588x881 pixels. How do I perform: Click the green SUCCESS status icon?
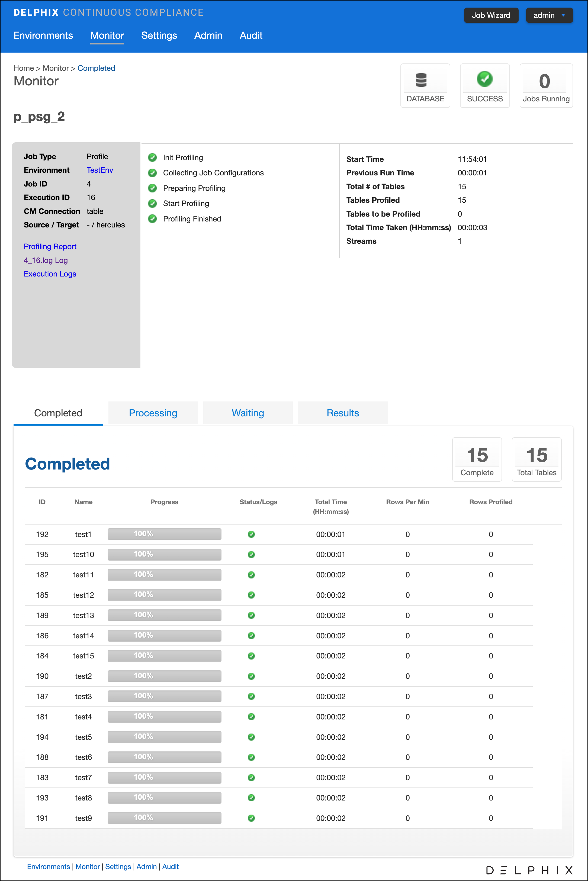484,79
